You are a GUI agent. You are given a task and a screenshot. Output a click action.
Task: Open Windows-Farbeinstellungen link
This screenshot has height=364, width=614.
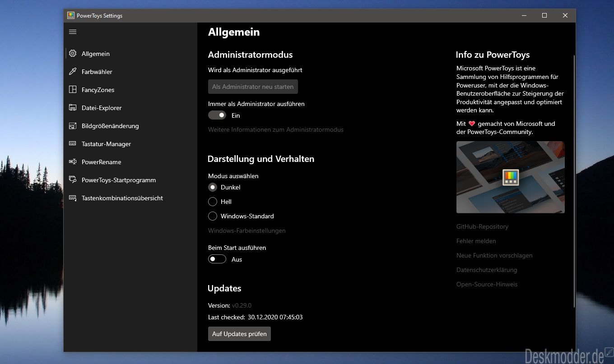247,230
